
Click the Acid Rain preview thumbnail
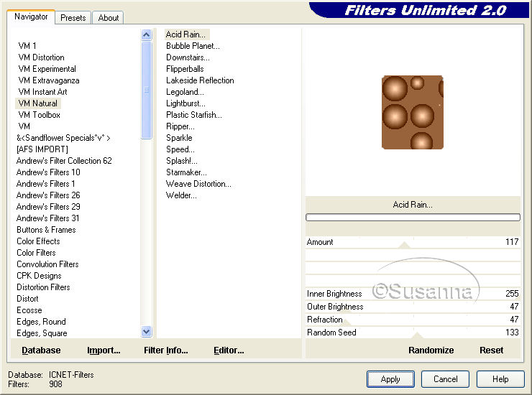click(412, 112)
